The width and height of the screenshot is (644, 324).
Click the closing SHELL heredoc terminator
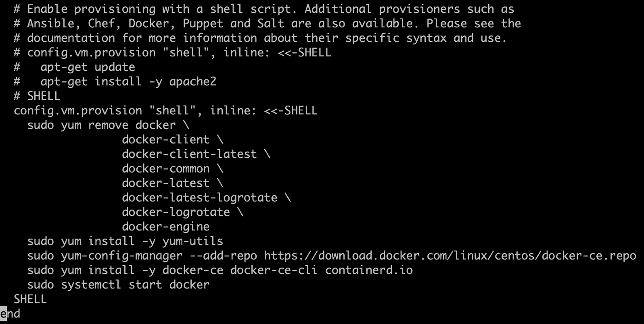[30, 299]
